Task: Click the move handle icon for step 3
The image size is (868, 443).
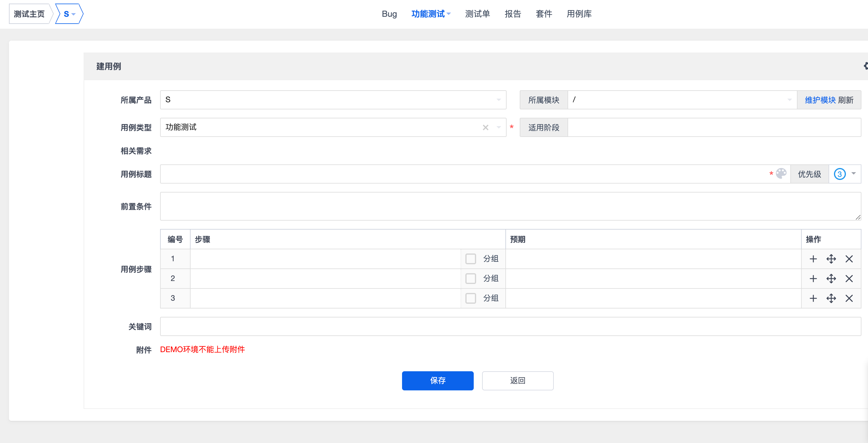Action: tap(831, 298)
